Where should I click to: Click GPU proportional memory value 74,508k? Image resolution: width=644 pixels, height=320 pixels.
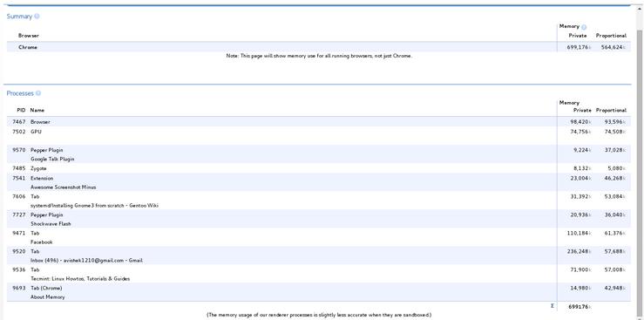pyautogui.click(x=615, y=132)
